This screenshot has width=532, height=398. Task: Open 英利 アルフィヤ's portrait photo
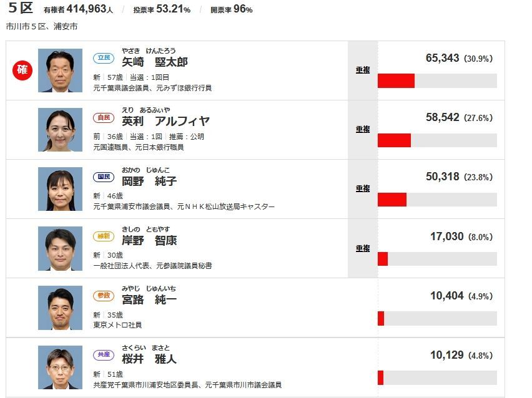60,130
